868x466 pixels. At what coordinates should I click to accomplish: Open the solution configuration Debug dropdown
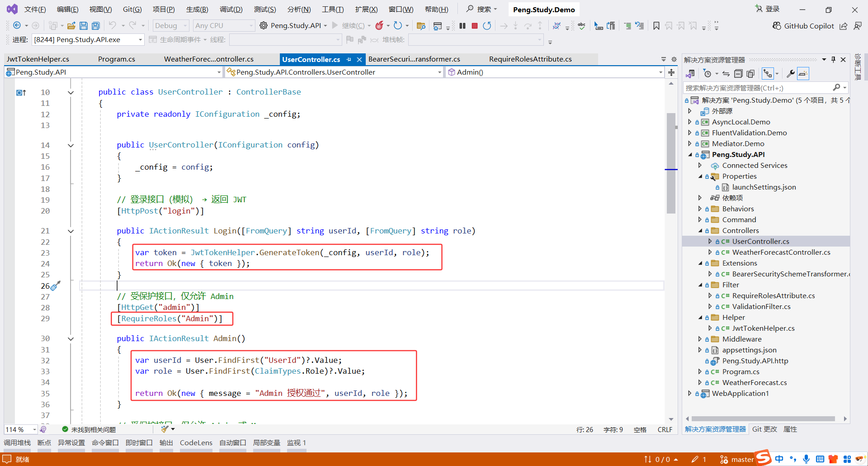tap(170, 26)
